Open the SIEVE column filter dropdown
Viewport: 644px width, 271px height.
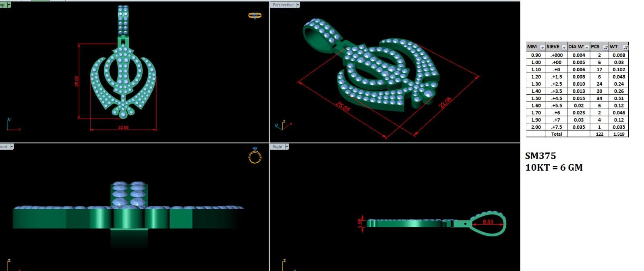tap(563, 47)
